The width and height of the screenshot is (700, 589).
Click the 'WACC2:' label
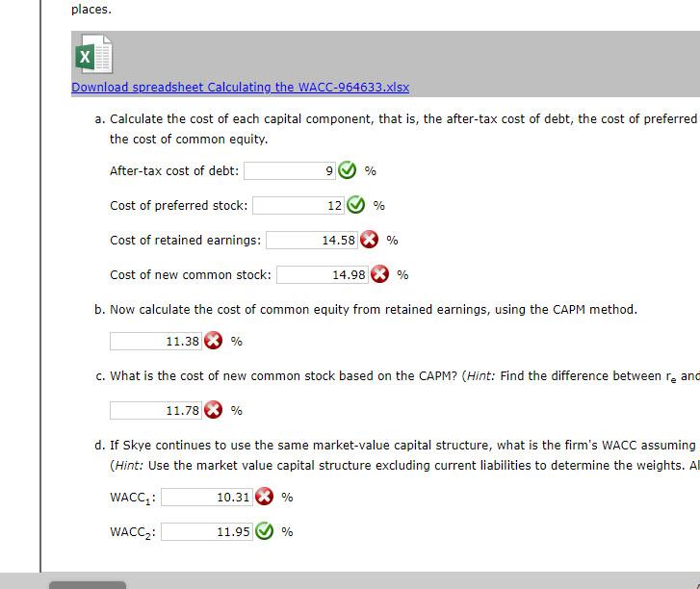tap(133, 533)
